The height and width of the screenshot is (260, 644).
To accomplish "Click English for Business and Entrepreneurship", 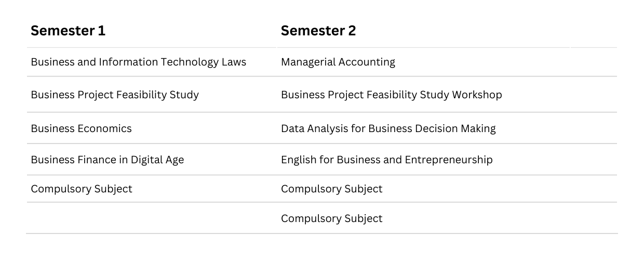I will (x=387, y=160).
